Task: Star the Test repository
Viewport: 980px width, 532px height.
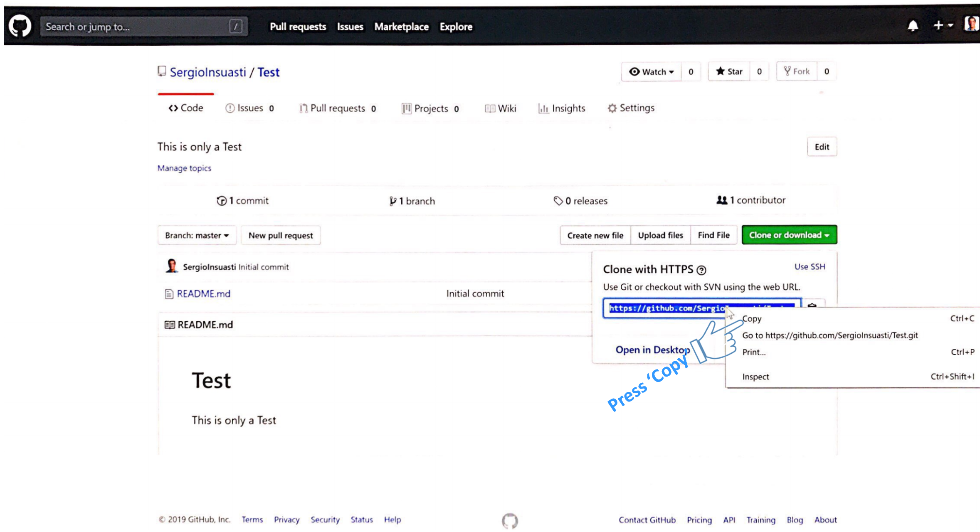Action: pos(729,71)
